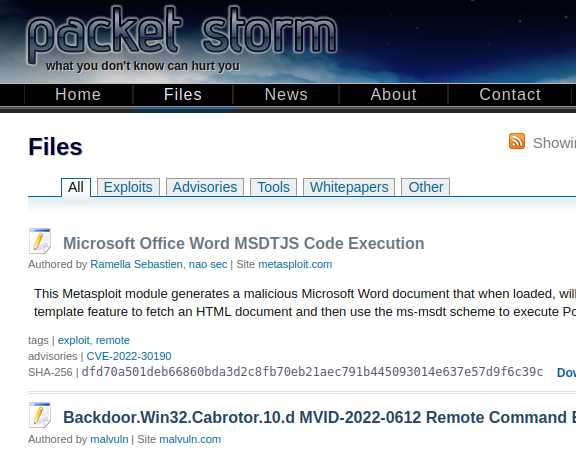The width and height of the screenshot is (576, 450).
Task: Open the Backdoor.Win32.Cabrotor.10.d MVID-2022-0612 entry
Action: click(320, 417)
